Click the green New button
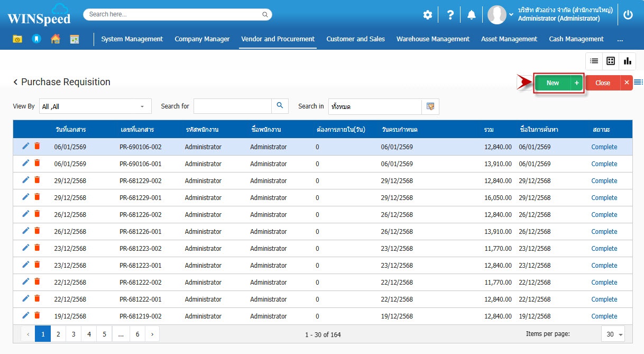The height and width of the screenshot is (354, 644). point(553,83)
